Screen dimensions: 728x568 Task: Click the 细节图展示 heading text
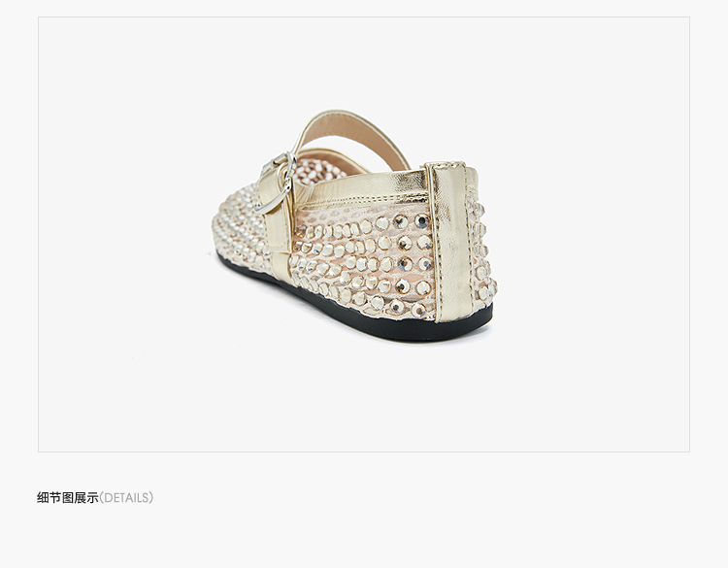point(68,498)
